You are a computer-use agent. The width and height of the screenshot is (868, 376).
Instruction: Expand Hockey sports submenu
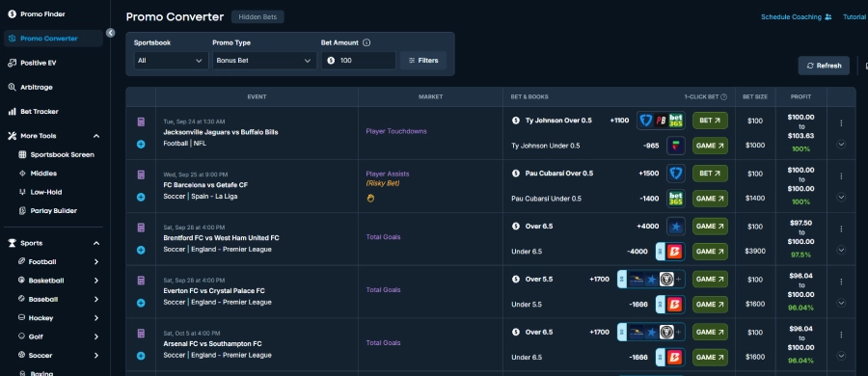coord(96,318)
